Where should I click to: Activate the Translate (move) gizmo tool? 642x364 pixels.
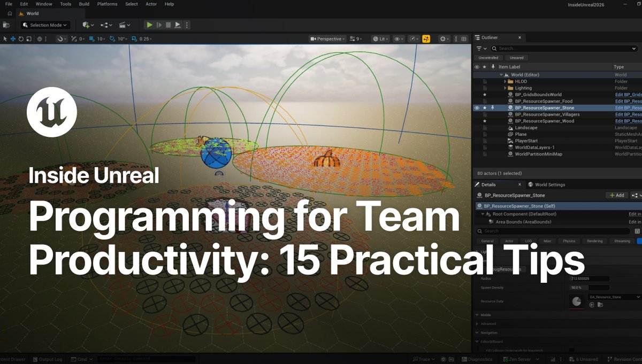(x=13, y=39)
